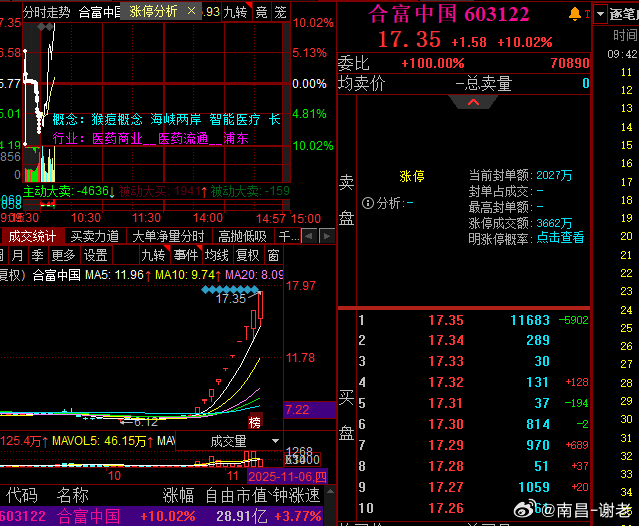Click 涨停 label in sell panel
The width and height of the screenshot is (639, 526).
coord(412,176)
